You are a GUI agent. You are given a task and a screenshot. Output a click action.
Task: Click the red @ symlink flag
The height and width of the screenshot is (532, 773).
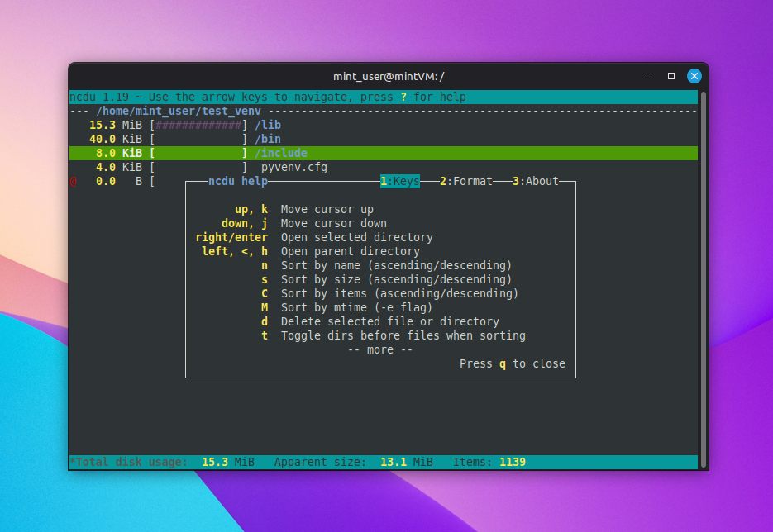coord(73,181)
